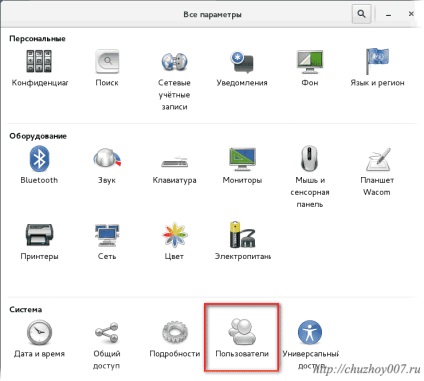Close the Все параметры window
424x381 pixels.
tap(411, 14)
